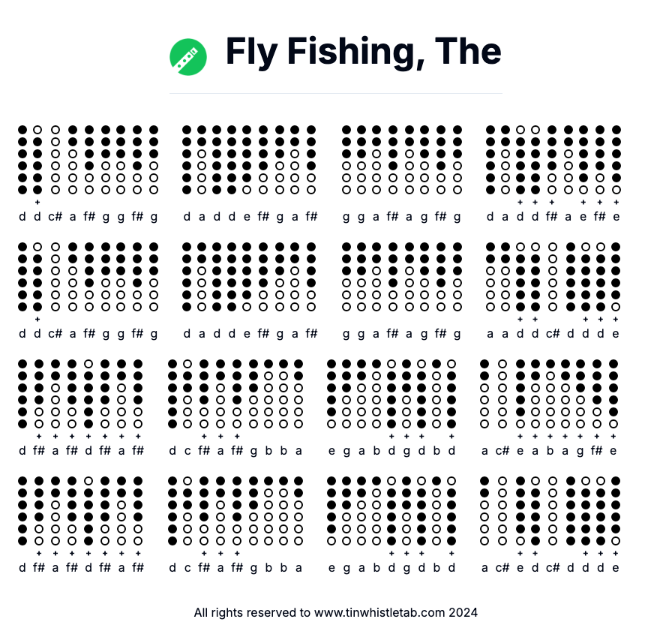Click the first fingering diagram of the bottom line

click(22, 511)
